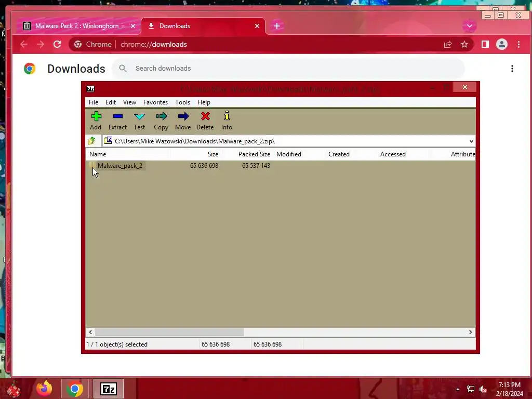Open the Favorites menu
The width and height of the screenshot is (532, 399).
pyautogui.click(x=155, y=102)
